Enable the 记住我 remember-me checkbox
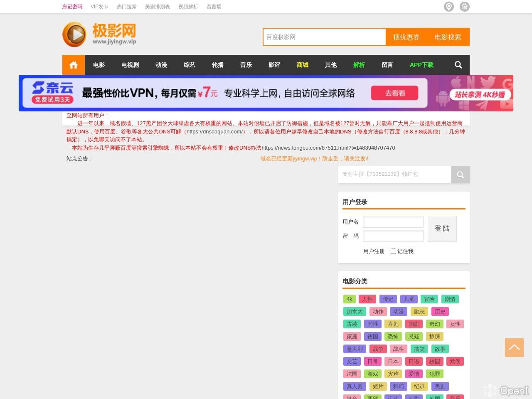Viewport: 532px width, 399px height. pos(393,251)
